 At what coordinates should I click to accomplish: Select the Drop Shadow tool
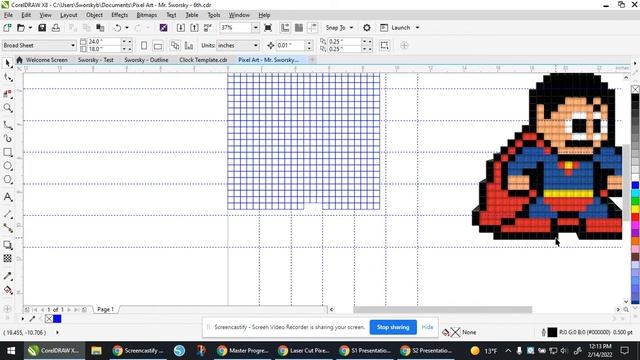pos(8,245)
